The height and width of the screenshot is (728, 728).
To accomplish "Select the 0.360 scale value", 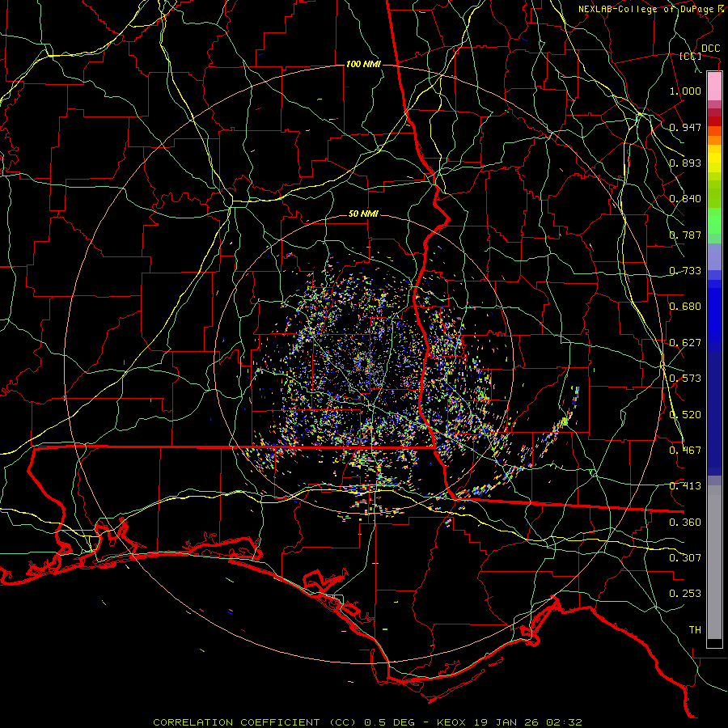I will coord(685,523).
